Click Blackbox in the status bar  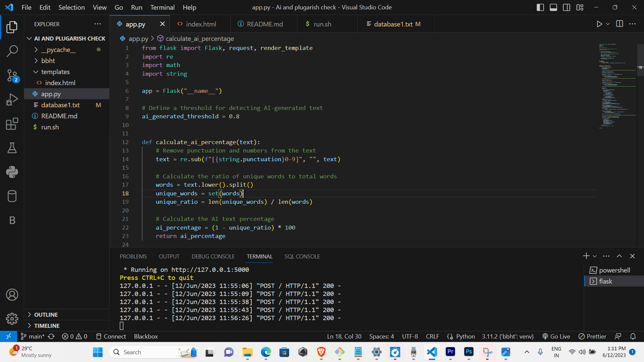coord(146,337)
